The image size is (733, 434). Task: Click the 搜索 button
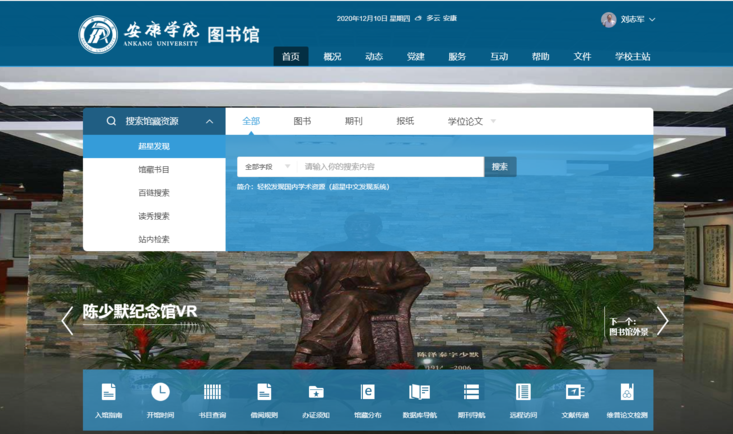pos(500,167)
